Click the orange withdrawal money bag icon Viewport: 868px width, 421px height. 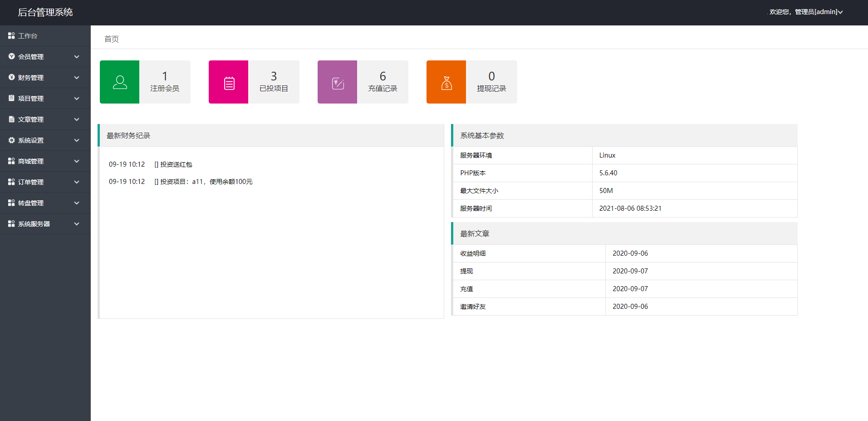click(446, 83)
